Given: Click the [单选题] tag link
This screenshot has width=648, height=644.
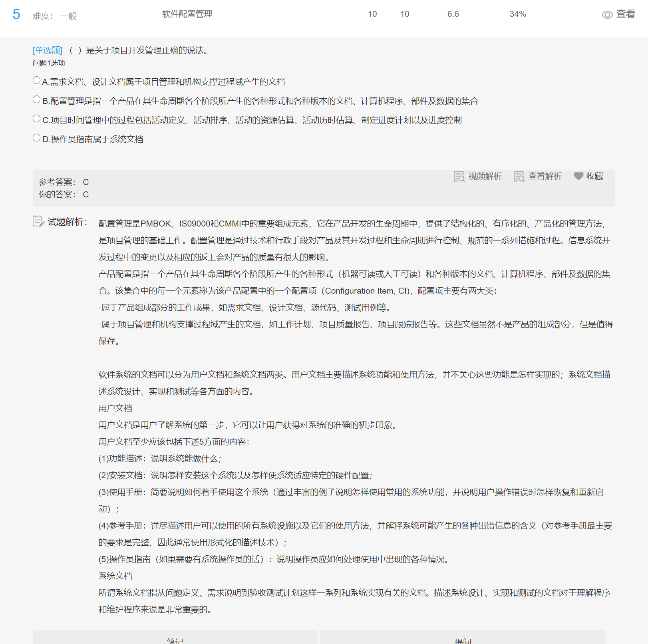Looking at the screenshot, I should 48,50.
